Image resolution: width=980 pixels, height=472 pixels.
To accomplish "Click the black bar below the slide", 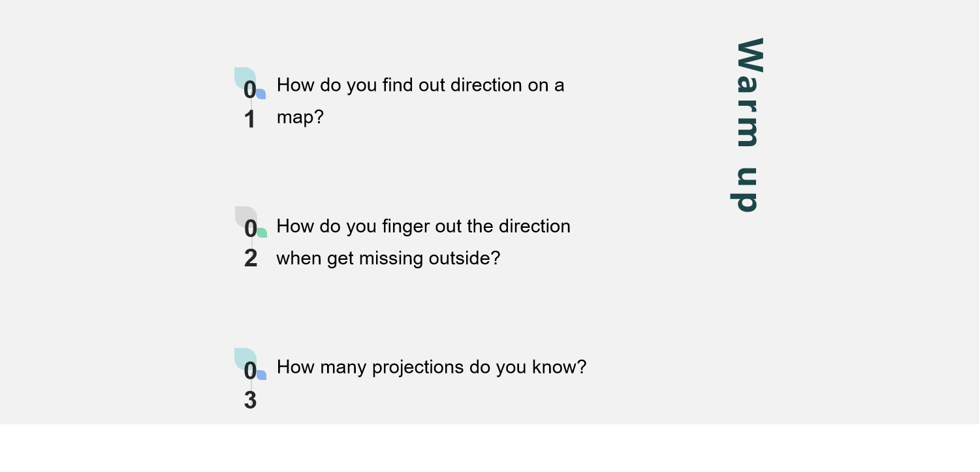I will (490, 448).
